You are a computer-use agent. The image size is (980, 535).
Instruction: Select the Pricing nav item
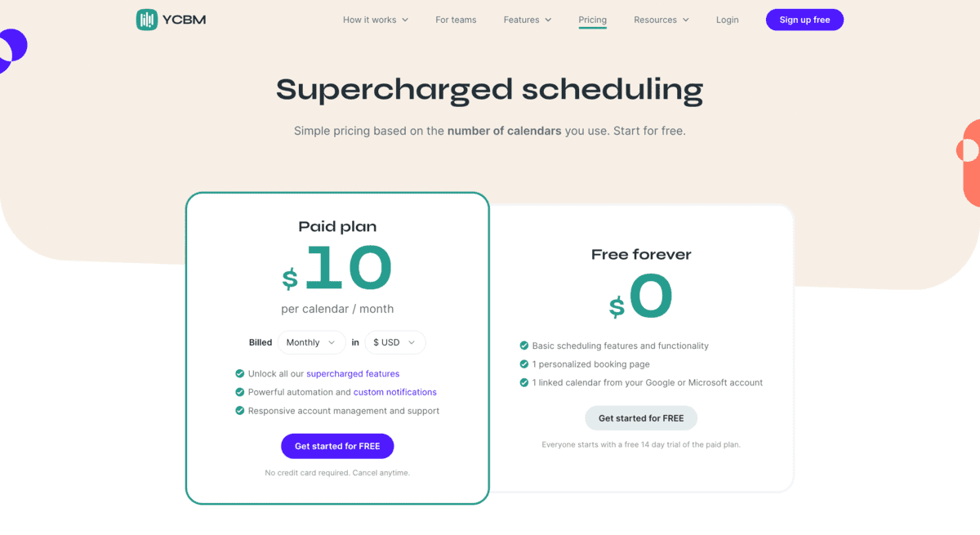(x=592, y=20)
